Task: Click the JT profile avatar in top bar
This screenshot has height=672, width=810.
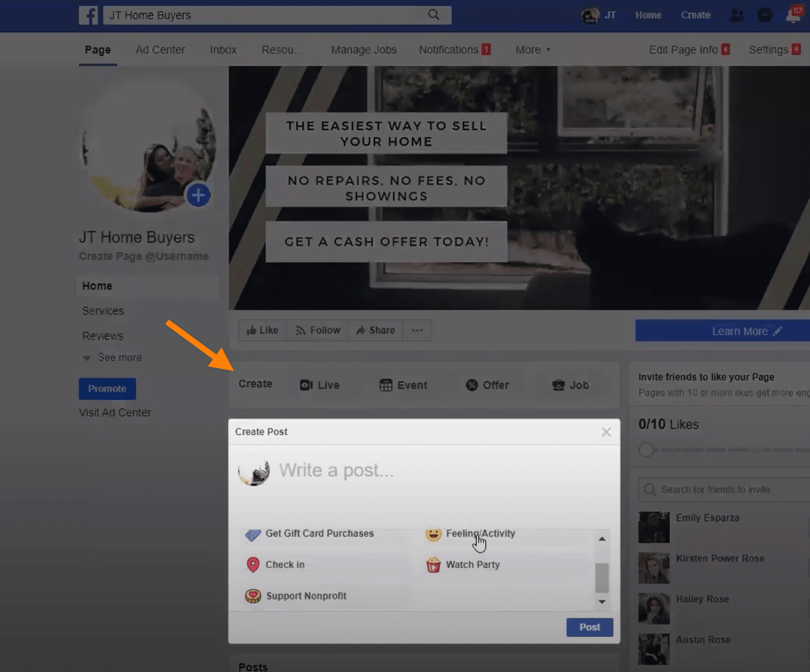Action: (x=590, y=15)
